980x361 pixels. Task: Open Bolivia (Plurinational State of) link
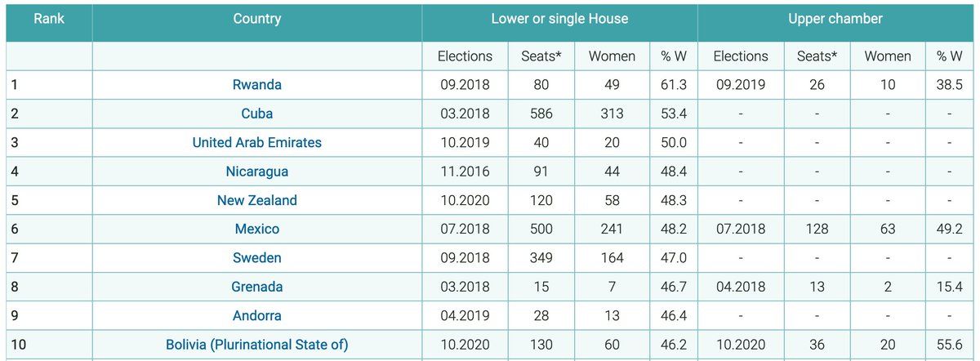coord(256,345)
